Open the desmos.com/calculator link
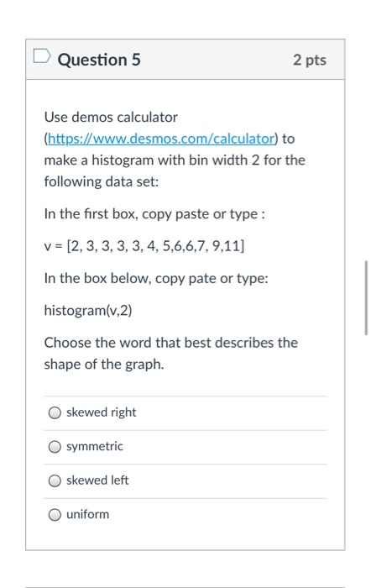Image resolution: width=371 pixels, height=588 pixels. tap(161, 139)
